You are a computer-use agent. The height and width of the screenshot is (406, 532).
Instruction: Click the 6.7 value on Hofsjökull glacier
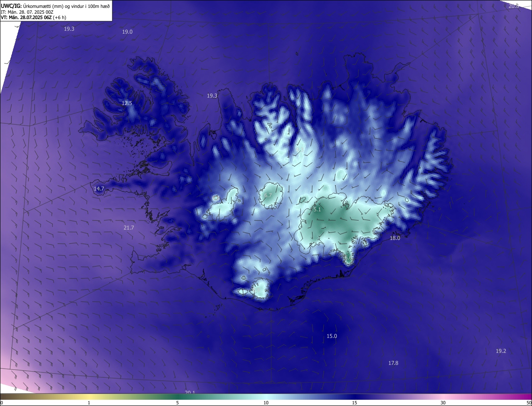[x=268, y=195]
